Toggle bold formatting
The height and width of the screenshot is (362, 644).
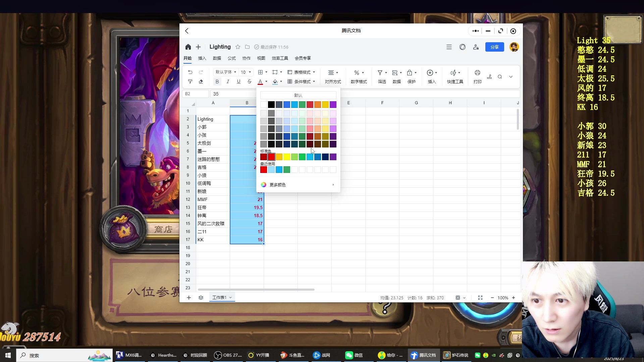(x=217, y=81)
